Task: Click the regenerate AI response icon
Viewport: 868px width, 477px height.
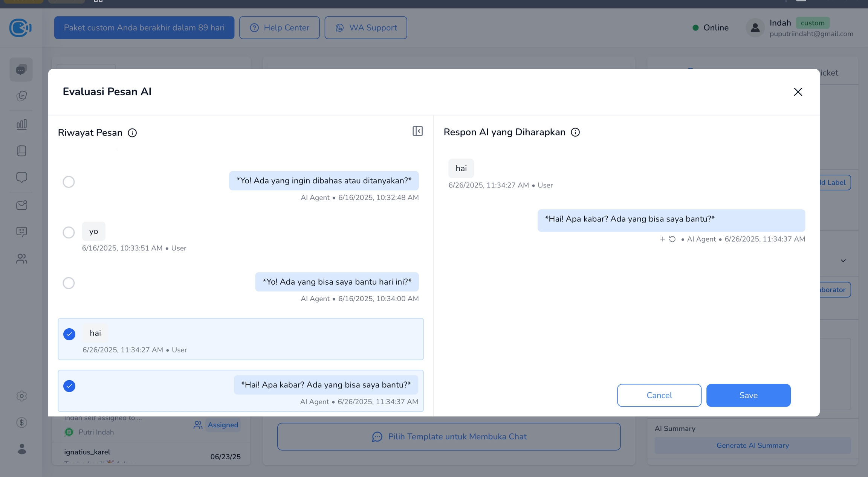Action: point(672,239)
